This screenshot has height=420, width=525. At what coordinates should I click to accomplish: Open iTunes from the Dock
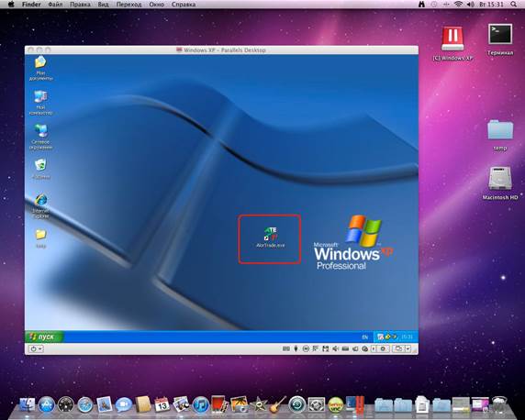pos(201,404)
